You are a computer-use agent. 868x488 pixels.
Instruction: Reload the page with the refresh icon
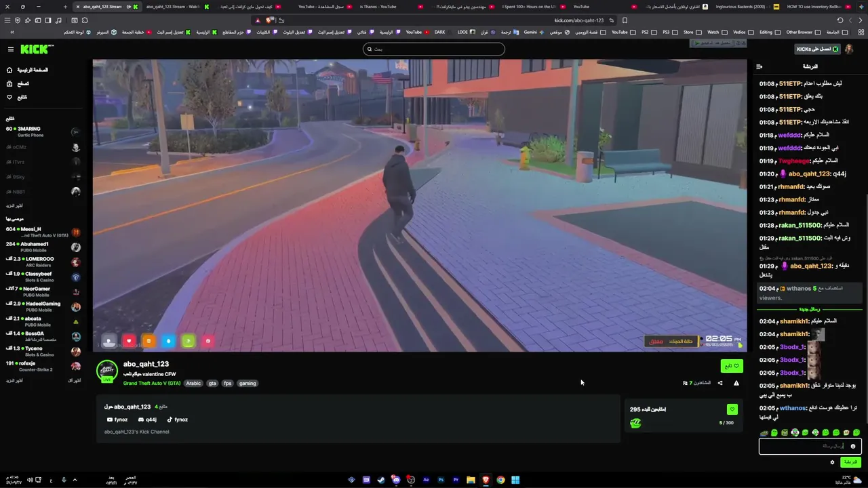point(840,20)
